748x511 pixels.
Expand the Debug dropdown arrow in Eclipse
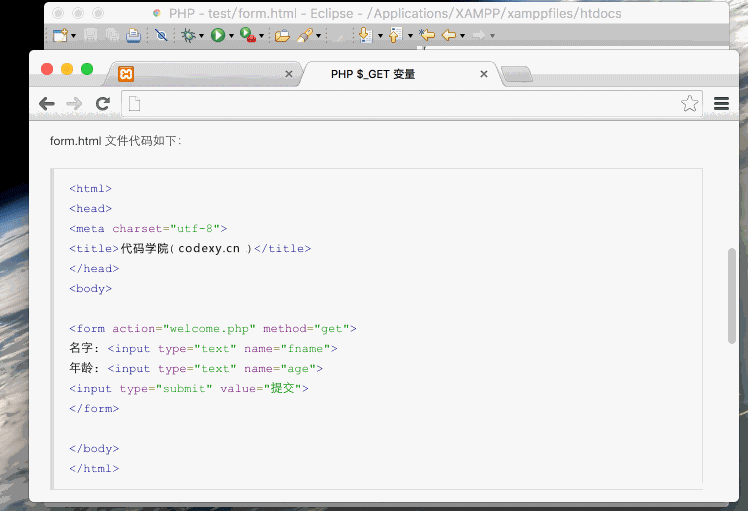point(201,36)
